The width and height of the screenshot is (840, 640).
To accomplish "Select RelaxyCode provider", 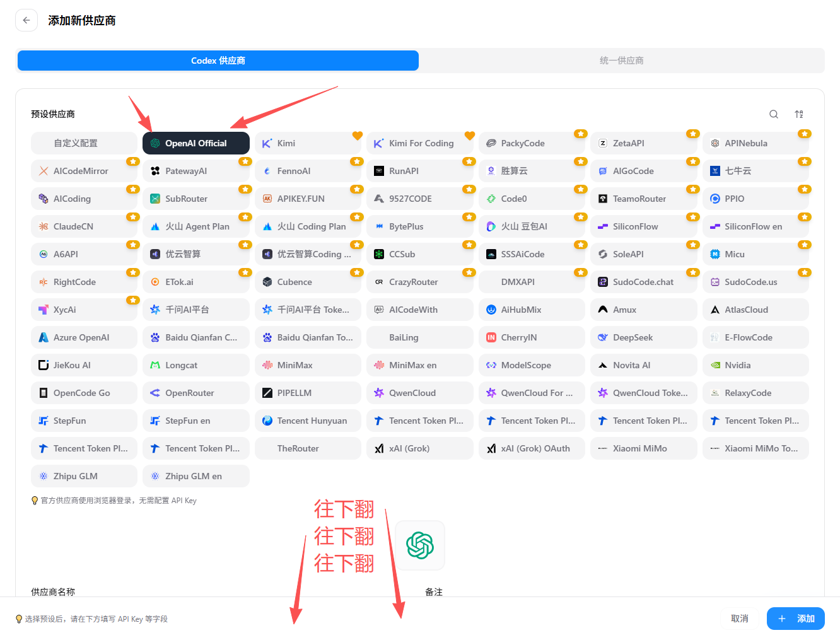I will pos(755,393).
